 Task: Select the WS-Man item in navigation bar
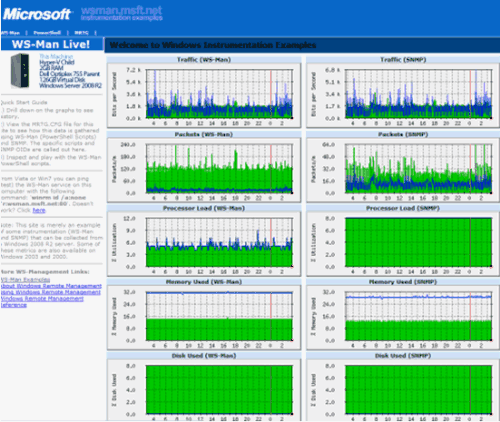point(10,33)
